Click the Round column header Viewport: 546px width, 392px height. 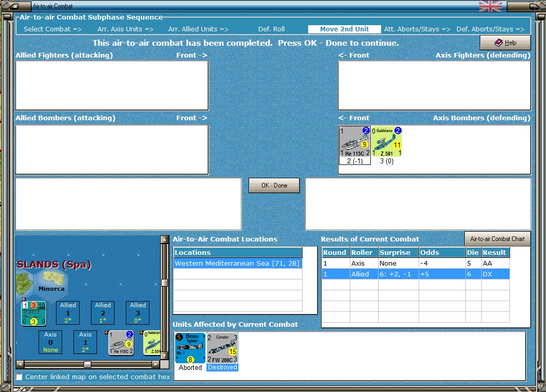[336, 252]
